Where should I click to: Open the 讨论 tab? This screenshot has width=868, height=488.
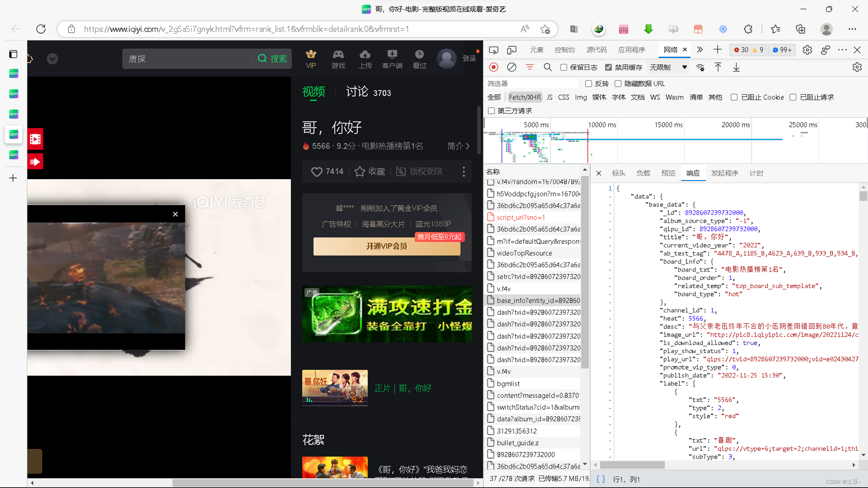[357, 92]
